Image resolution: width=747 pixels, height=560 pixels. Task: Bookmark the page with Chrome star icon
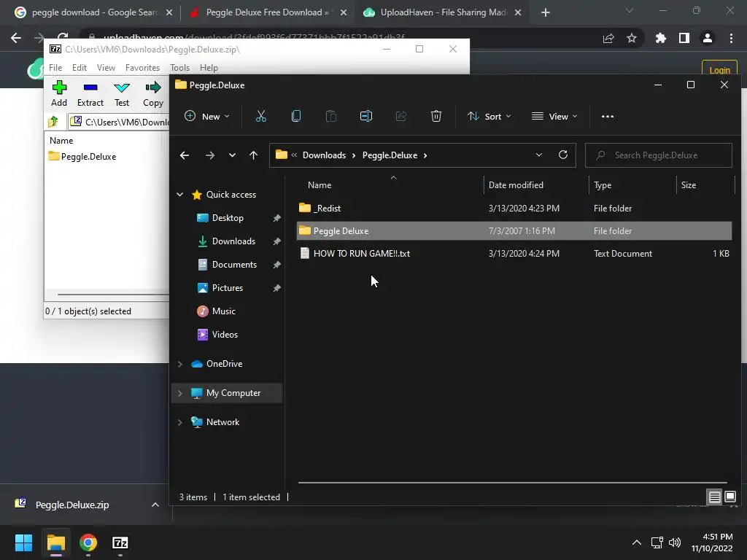click(x=632, y=38)
